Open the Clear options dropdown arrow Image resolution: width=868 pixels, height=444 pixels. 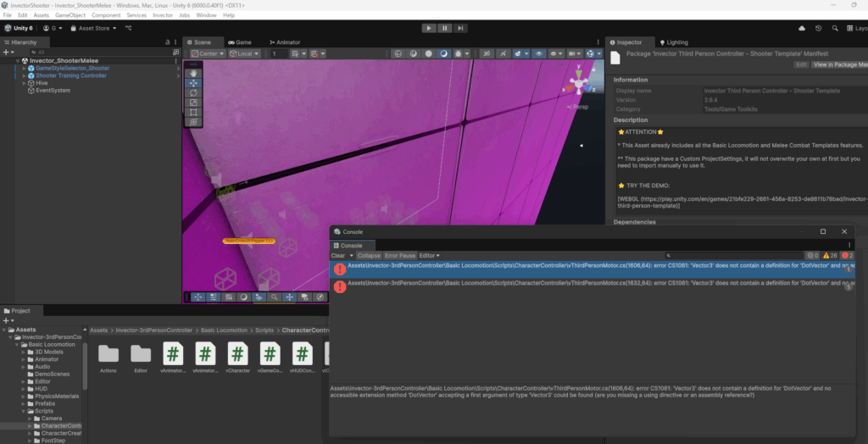(351, 256)
